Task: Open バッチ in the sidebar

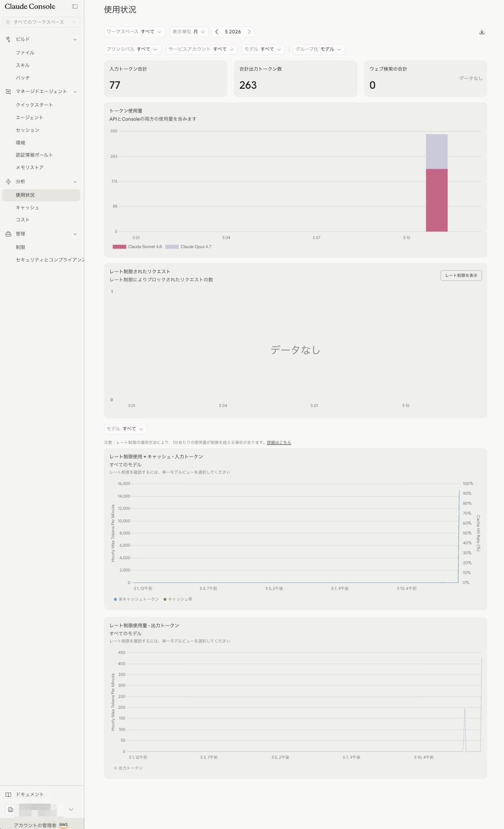Action: 22,78
